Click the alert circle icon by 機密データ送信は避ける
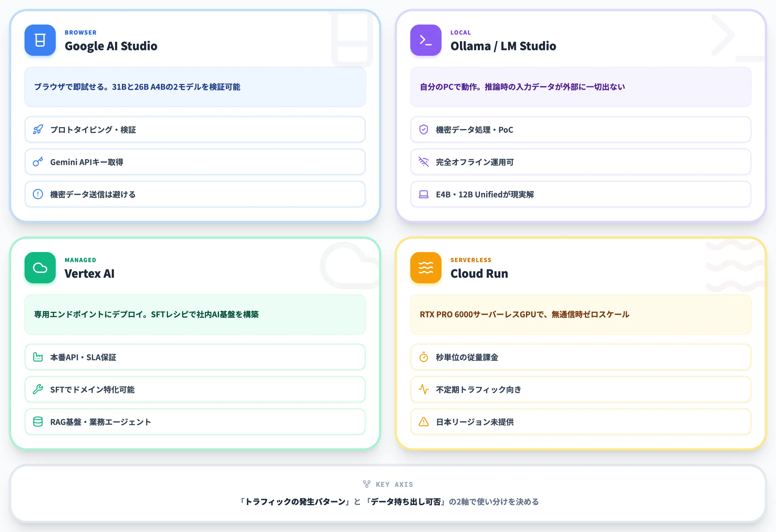Screen dimensions: 776x532 tap(38, 194)
